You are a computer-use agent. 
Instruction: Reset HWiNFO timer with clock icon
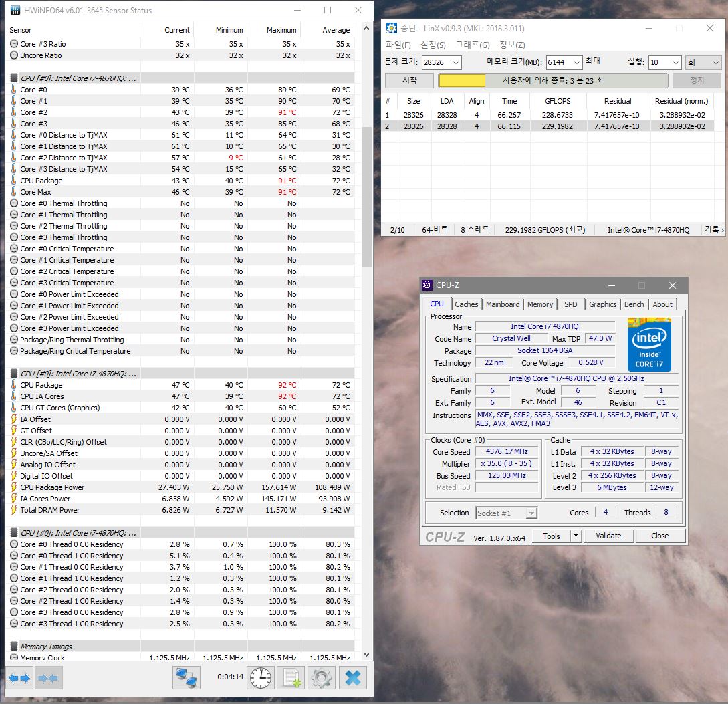pyautogui.click(x=261, y=678)
